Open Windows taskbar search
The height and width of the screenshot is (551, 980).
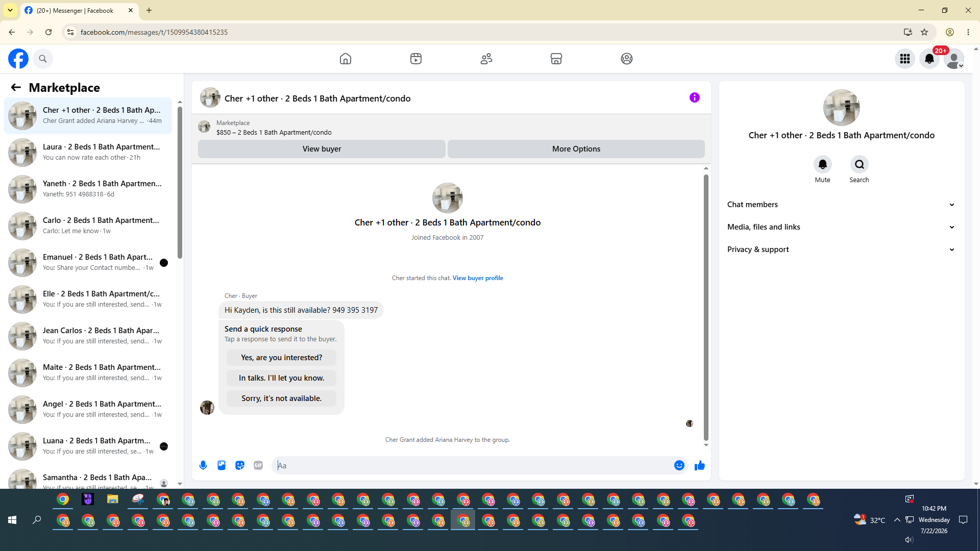[x=37, y=520]
